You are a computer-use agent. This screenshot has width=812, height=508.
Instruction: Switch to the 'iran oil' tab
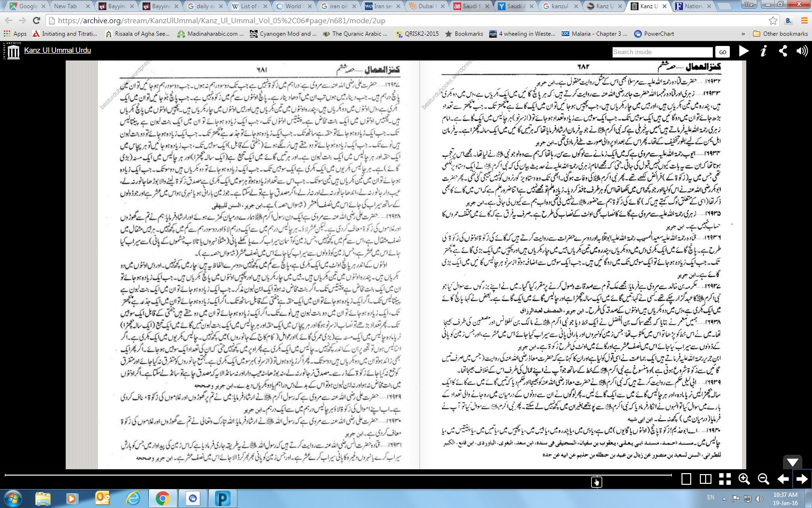(337, 6)
